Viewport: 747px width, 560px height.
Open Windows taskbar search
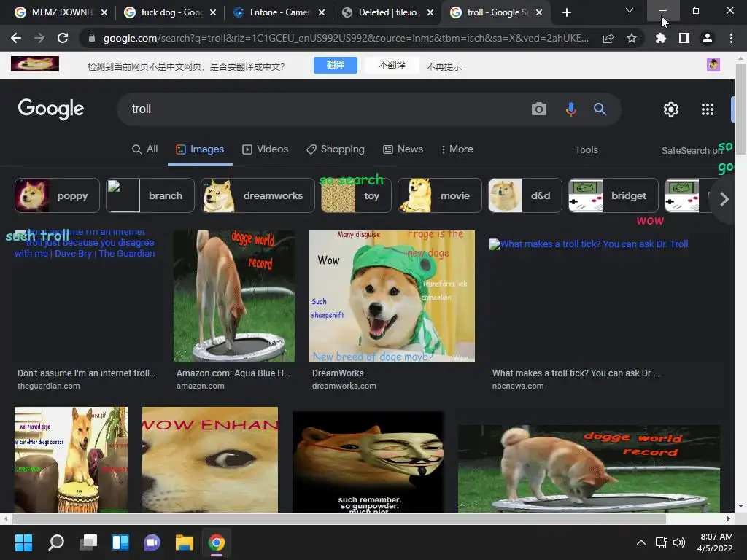point(55,542)
